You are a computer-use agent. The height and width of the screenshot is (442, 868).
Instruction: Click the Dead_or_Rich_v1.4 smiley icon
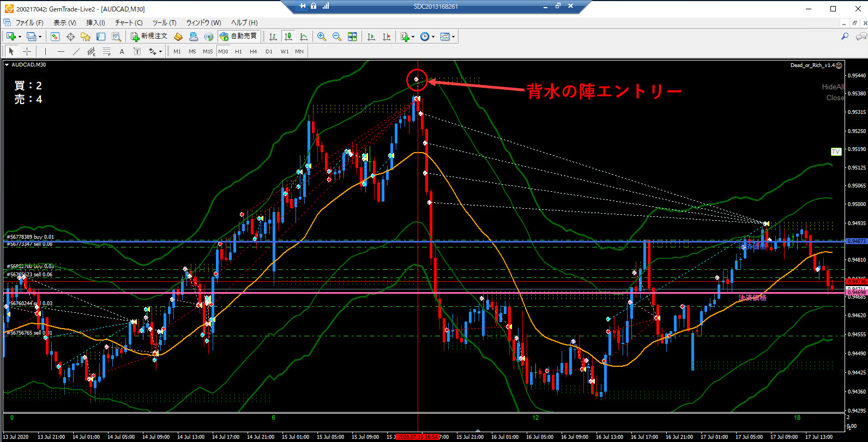point(839,65)
